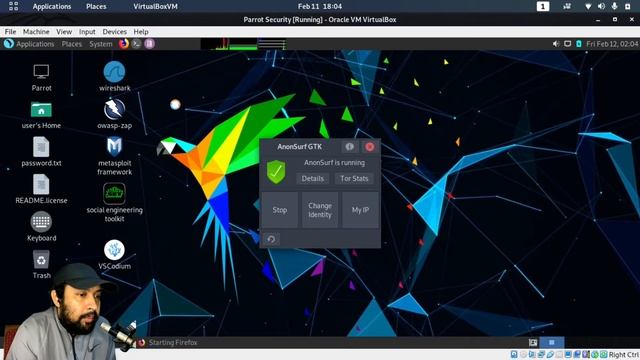This screenshot has width=640, height=360.
Task: Open the VirtualBox Input menu
Action: 87,31
